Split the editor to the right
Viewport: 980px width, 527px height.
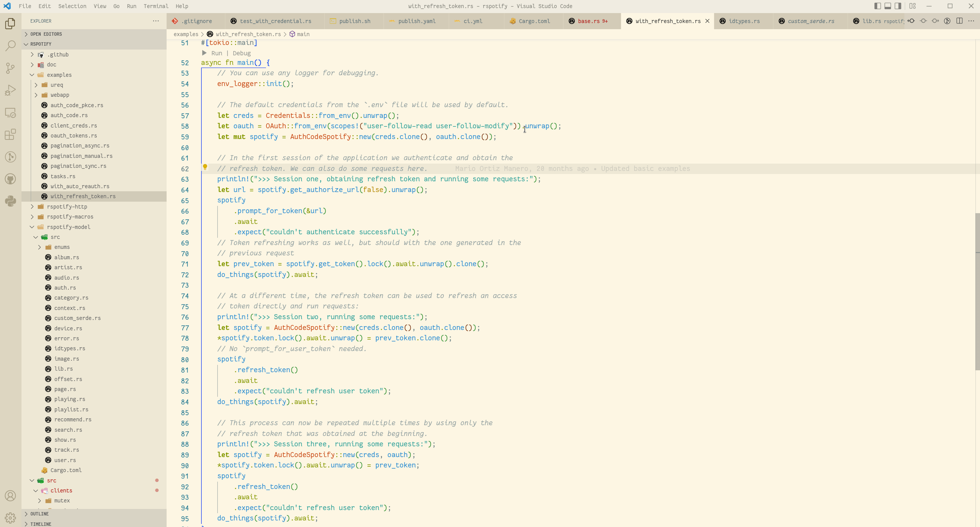(959, 21)
